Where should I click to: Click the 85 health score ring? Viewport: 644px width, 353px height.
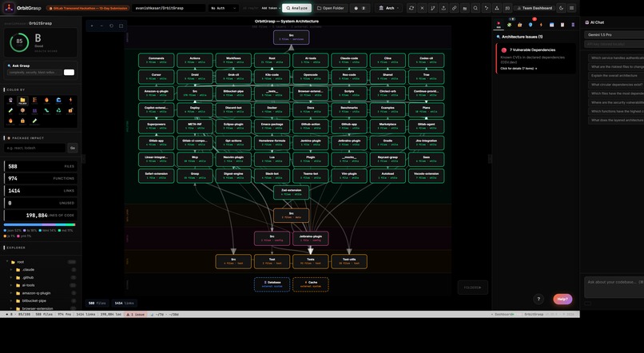(x=19, y=42)
